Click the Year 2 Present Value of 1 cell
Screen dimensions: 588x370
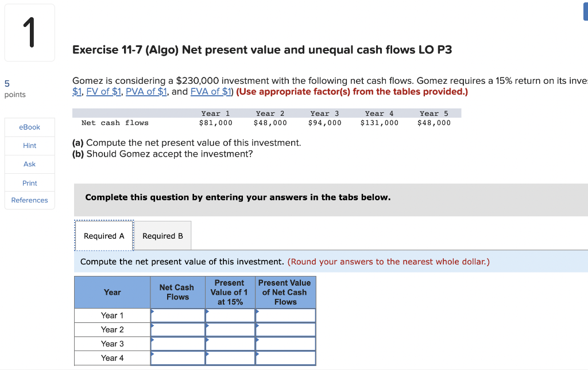230,329
